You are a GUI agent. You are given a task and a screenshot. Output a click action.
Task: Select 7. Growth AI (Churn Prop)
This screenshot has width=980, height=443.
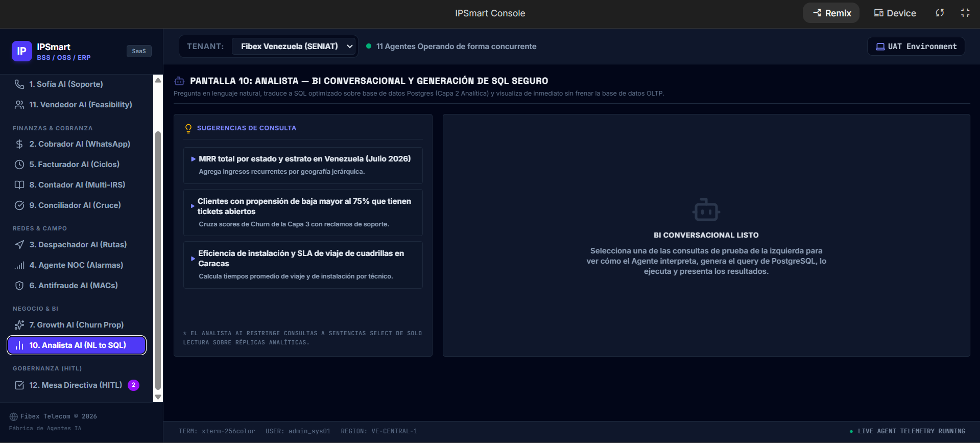77,325
